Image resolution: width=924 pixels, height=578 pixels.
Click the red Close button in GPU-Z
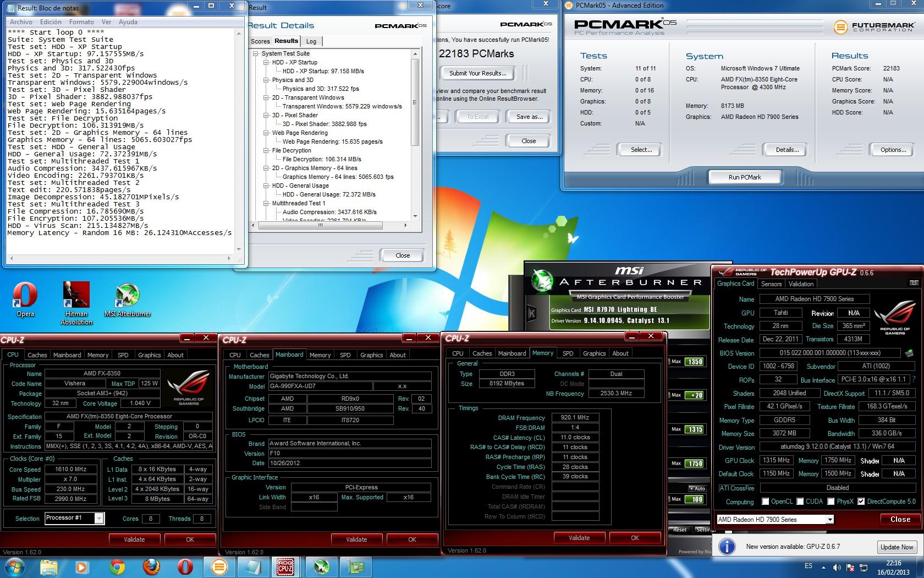coord(900,519)
